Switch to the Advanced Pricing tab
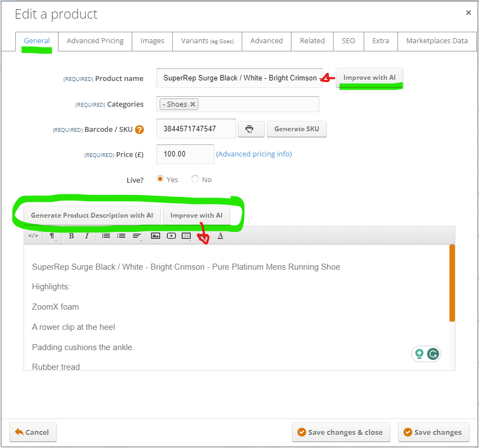The image size is (479, 448). [x=95, y=41]
